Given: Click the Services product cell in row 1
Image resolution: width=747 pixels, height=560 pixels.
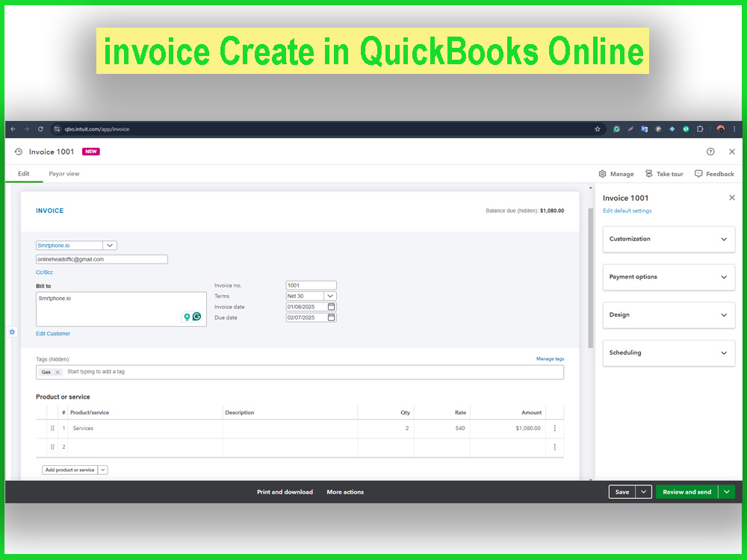Looking at the screenshot, I should [x=146, y=429].
